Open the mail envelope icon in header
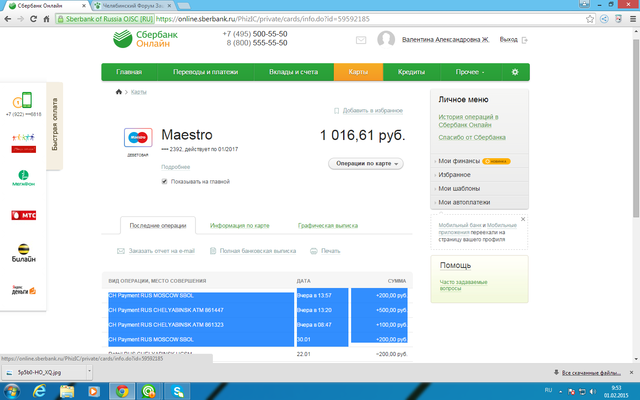Viewport: 640px width, 400px height. 361,40
